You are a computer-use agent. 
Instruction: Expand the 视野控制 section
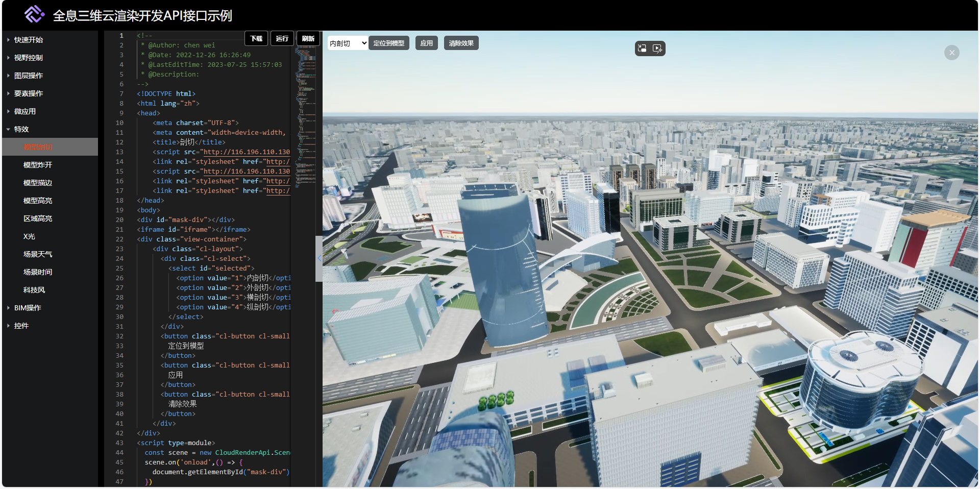click(x=29, y=58)
